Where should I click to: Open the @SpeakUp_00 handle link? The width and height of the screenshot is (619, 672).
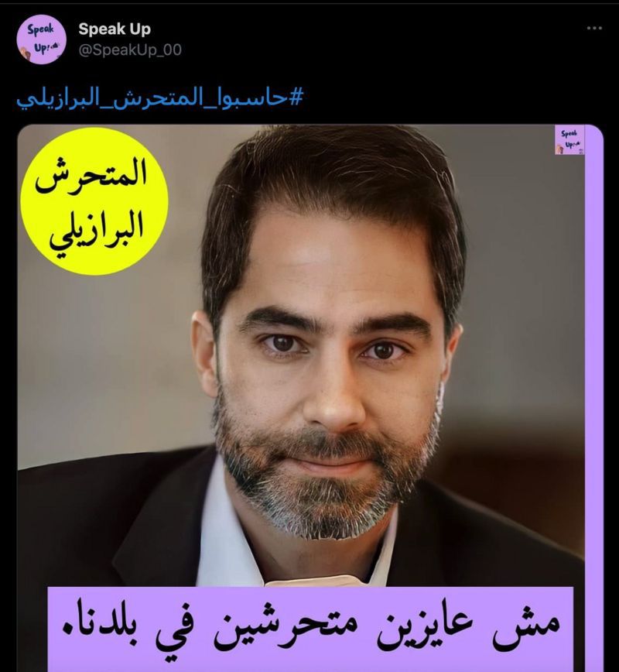click(130, 50)
